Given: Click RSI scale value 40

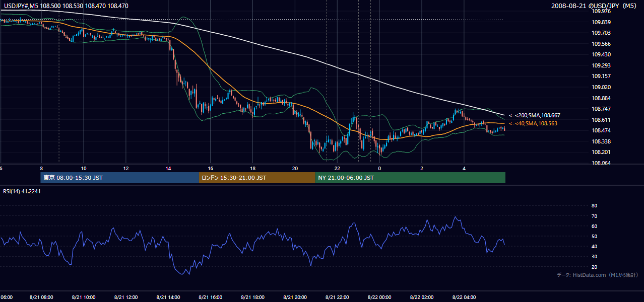Looking at the screenshot, I should click(x=594, y=247).
